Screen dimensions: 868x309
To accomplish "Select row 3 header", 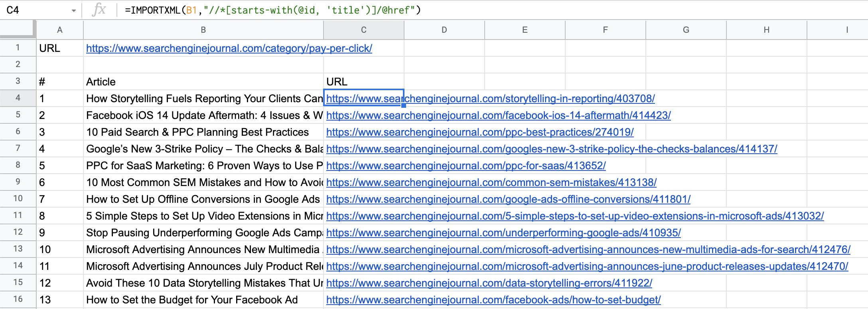I will coord(18,81).
